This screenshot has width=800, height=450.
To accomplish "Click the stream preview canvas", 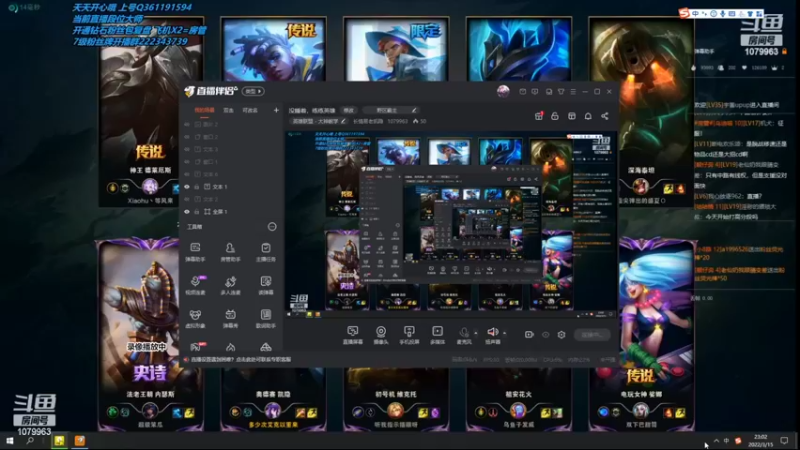I will [451, 224].
